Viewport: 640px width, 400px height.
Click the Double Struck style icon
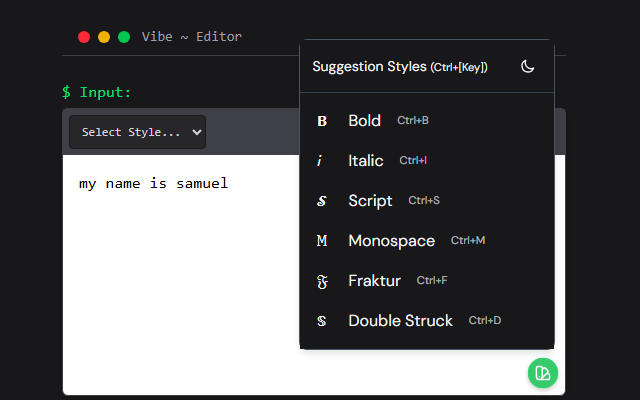click(x=322, y=321)
